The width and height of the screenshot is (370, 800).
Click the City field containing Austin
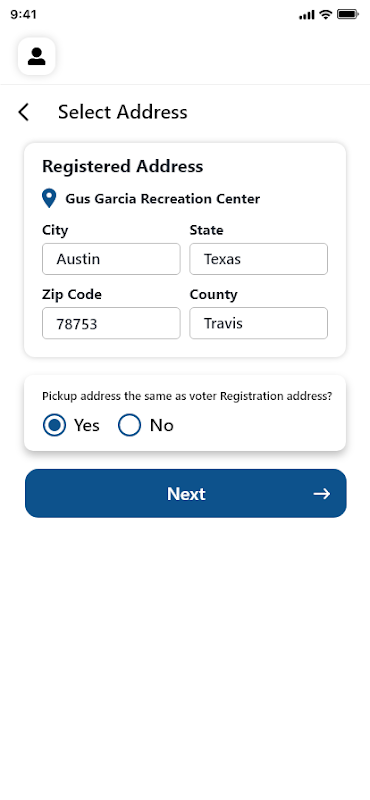coord(111,259)
